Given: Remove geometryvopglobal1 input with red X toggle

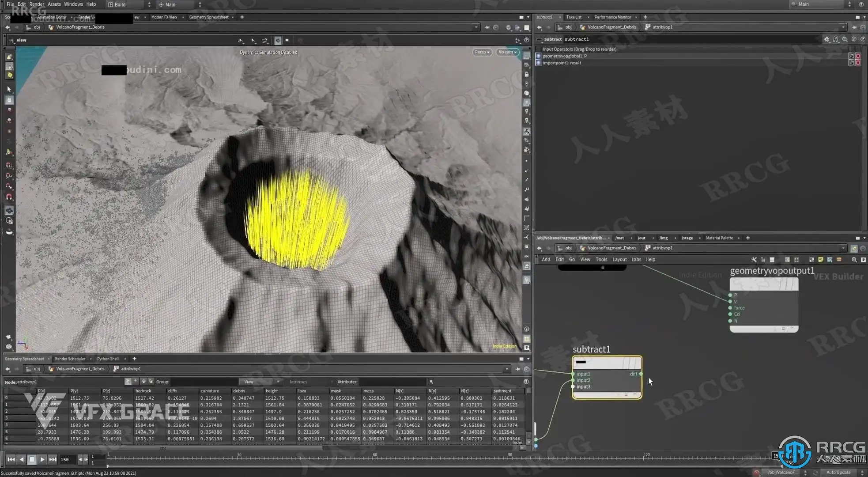Looking at the screenshot, I should pos(858,56).
